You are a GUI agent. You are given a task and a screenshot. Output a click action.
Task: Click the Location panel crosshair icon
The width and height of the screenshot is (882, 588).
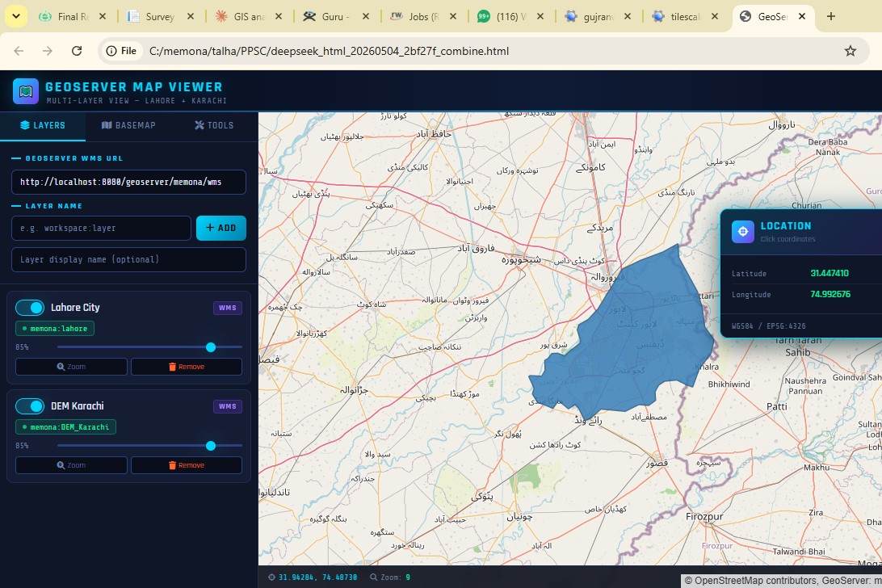point(742,231)
